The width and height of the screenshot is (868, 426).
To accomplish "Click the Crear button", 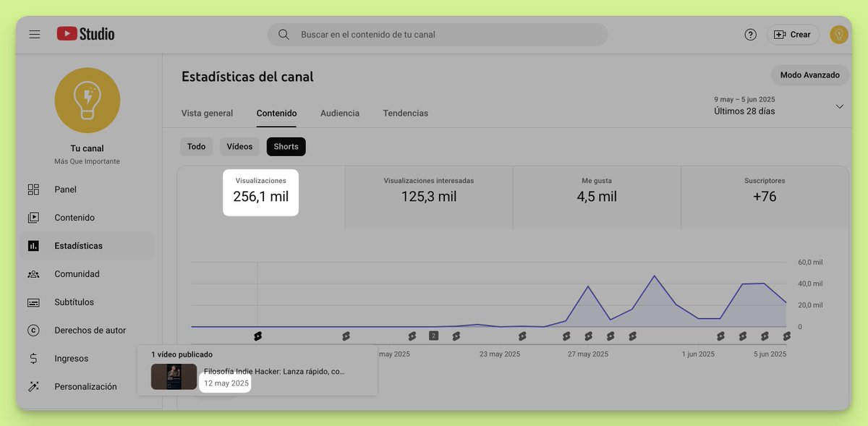I will (793, 34).
